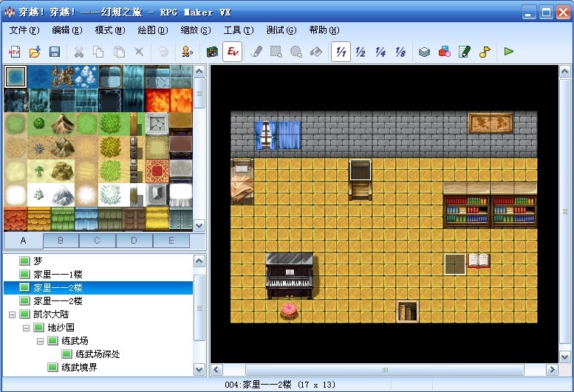The height and width of the screenshot is (392, 574).
Task: Undo the last action with the arrow icon
Action: [x=163, y=52]
